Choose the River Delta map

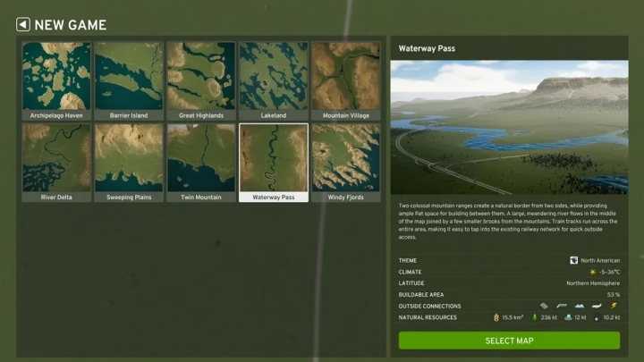click(56, 163)
